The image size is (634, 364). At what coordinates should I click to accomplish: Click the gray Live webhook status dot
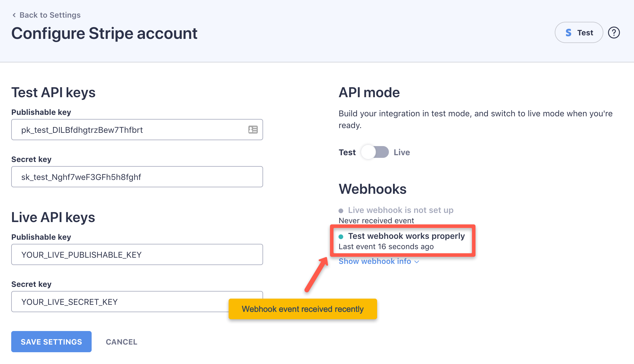(341, 210)
